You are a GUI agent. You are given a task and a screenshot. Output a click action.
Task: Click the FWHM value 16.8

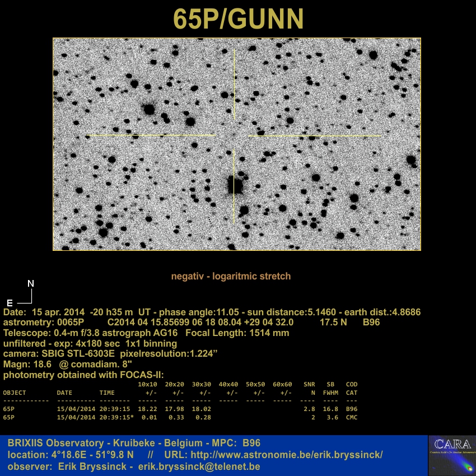tap(330, 409)
